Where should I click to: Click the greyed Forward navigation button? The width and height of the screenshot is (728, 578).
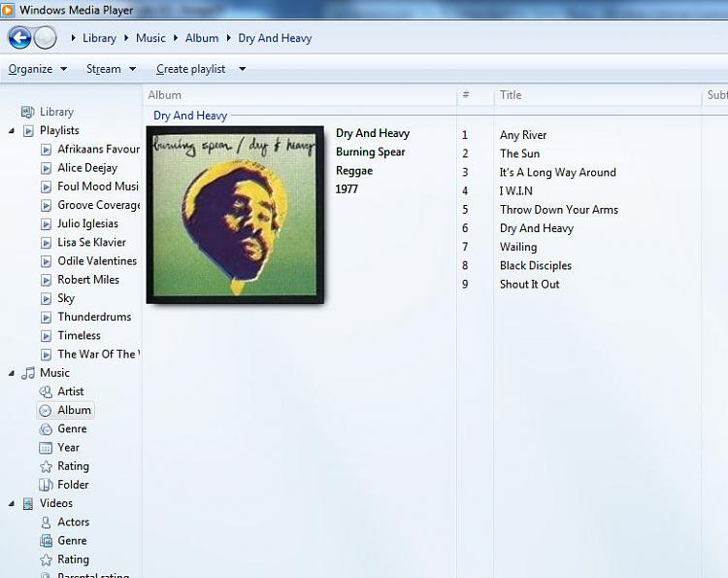pos(46,38)
